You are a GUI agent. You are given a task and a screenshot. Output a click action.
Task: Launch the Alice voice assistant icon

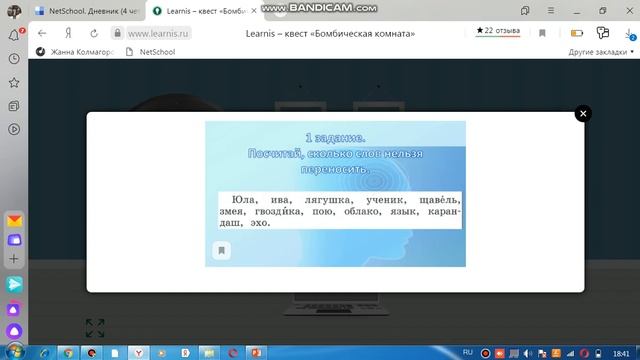coord(14,331)
